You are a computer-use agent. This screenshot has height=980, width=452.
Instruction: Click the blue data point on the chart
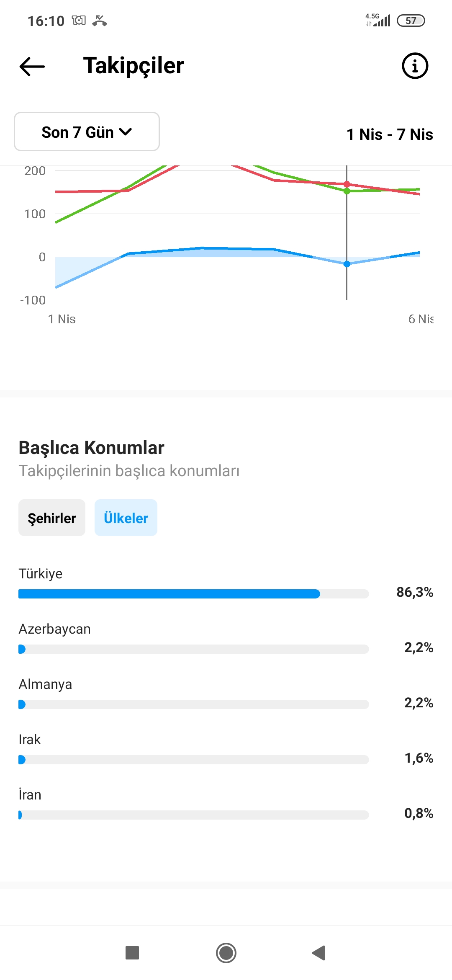click(x=347, y=264)
